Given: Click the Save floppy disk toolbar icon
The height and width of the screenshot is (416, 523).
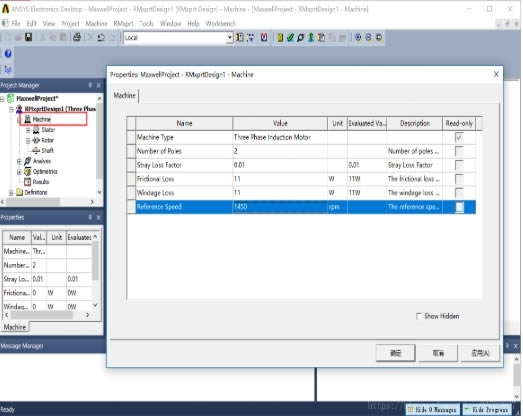Looking at the screenshot, I should [x=29, y=37].
